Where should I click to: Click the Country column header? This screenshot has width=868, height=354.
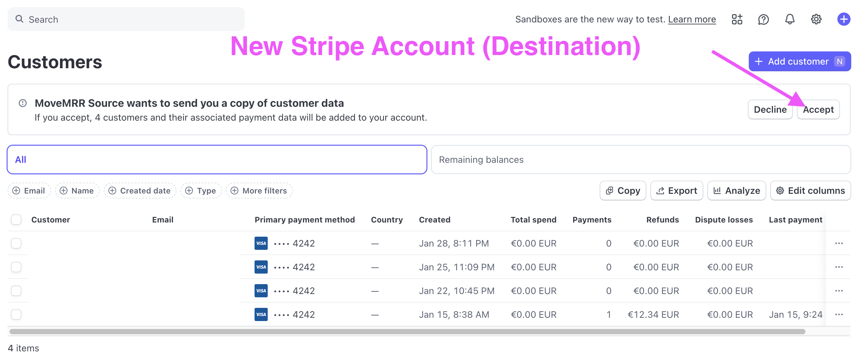(x=387, y=220)
